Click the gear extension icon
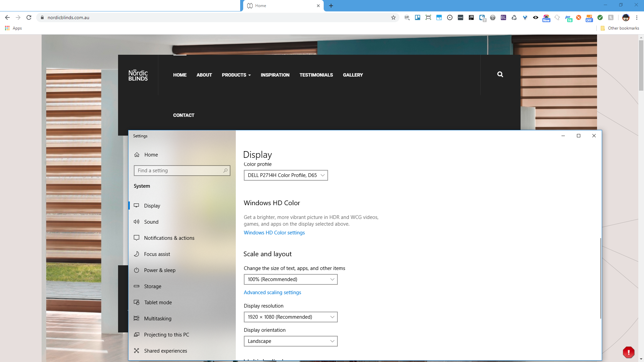 click(493, 17)
